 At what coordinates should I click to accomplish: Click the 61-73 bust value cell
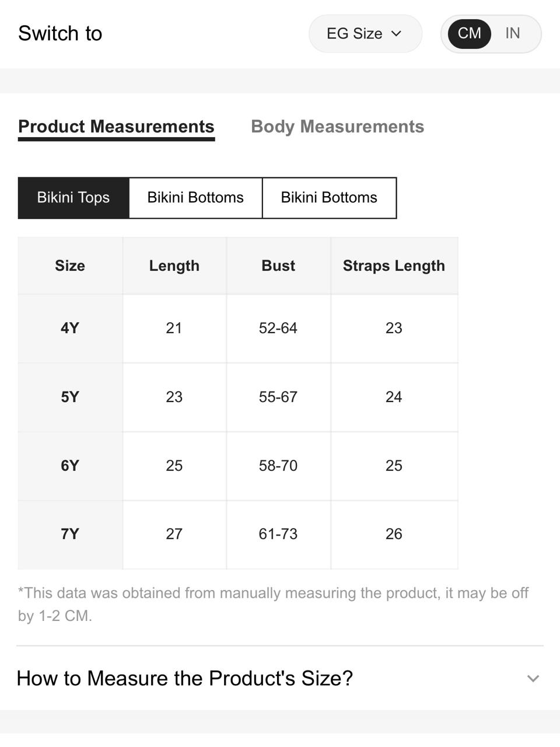278,535
